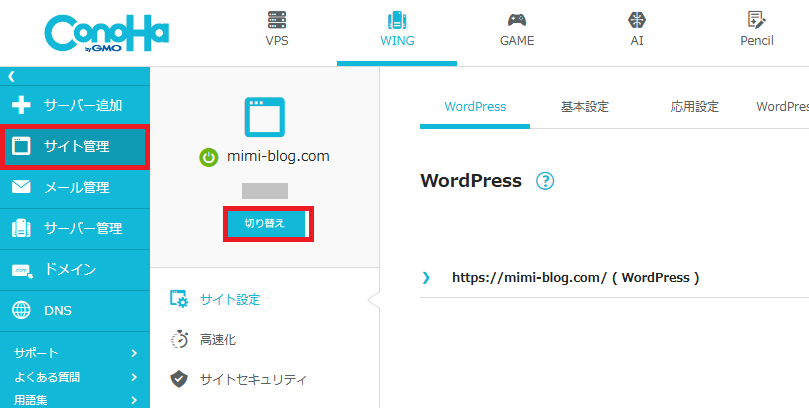809x408 pixels.
Task: Expand the https://mimi-blog.com/ row chevron
Action: click(x=426, y=278)
